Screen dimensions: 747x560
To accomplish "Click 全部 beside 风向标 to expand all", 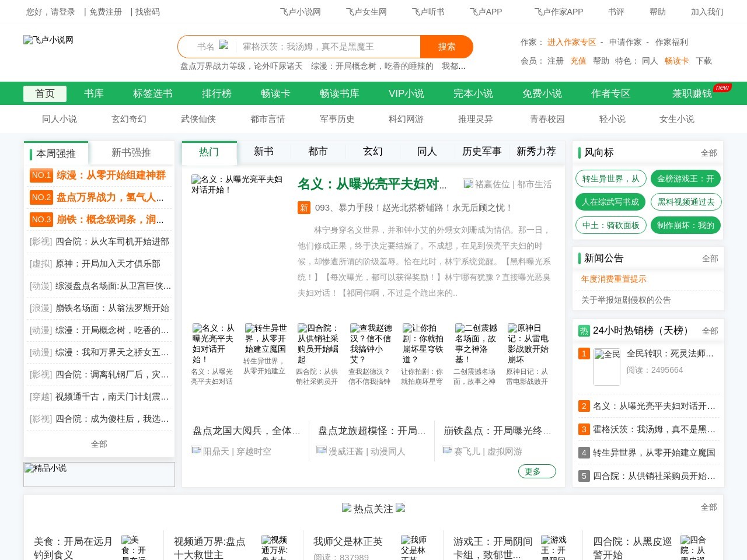I will [x=710, y=153].
